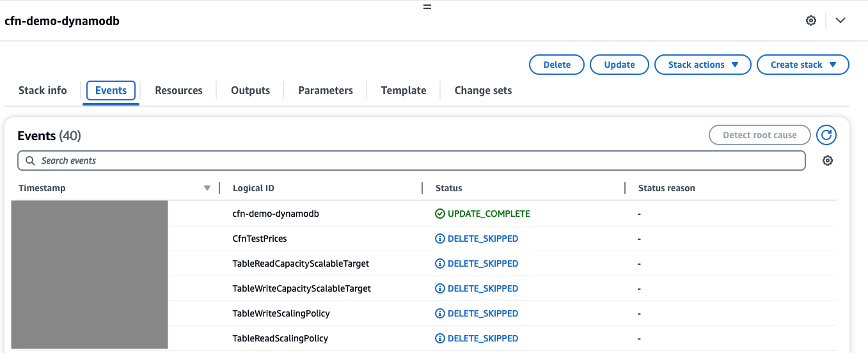Select TableReadCapacityScalableTarget logical ID
Image resolution: width=868 pixels, height=353 pixels.
pyautogui.click(x=301, y=263)
